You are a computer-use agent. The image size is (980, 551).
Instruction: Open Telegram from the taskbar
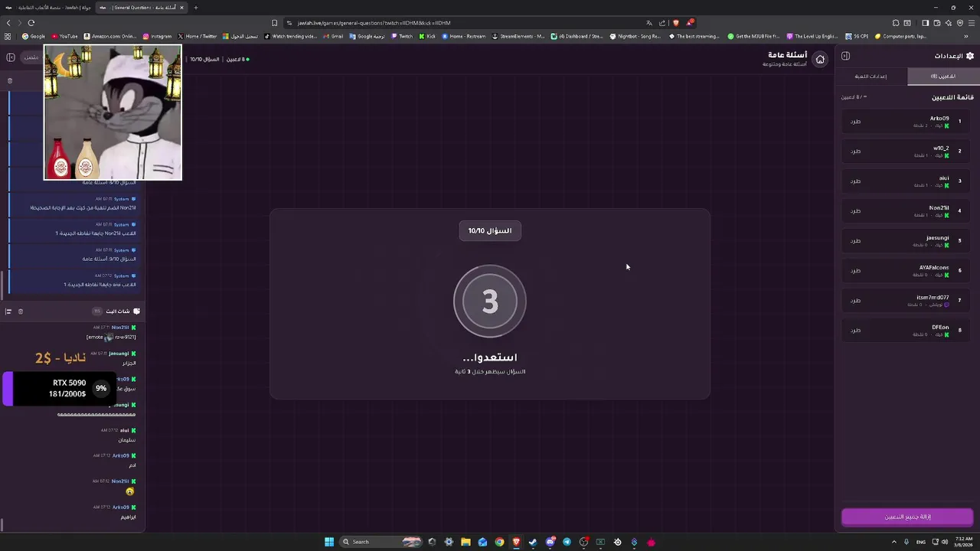coord(567,542)
